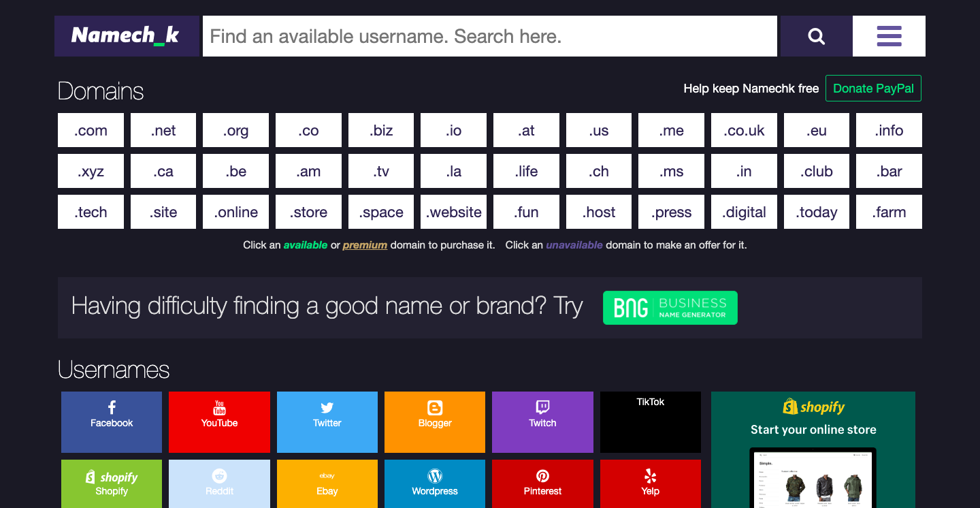Click 'Start your online store' ad text

(813, 430)
